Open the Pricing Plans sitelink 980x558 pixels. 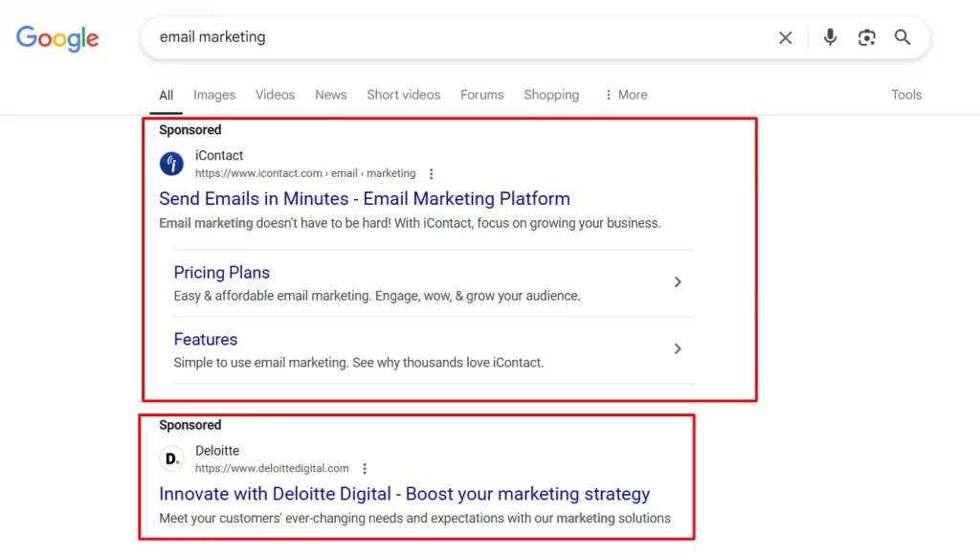(222, 273)
